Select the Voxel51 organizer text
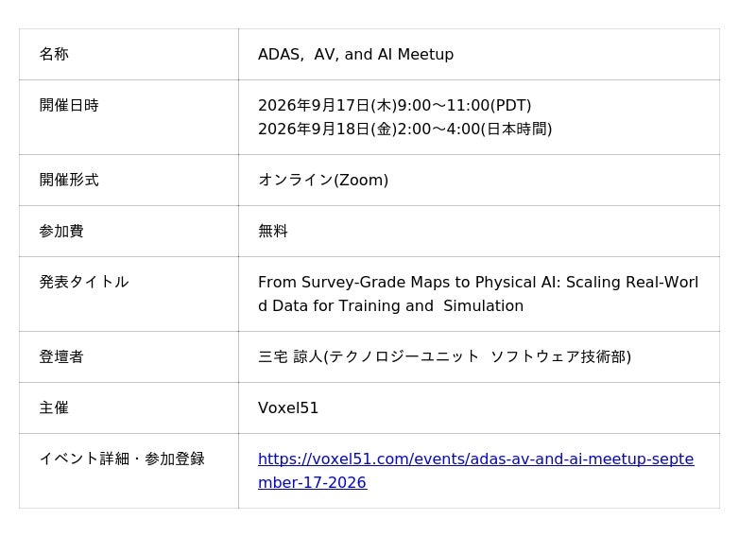The height and width of the screenshot is (537, 756). click(288, 407)
